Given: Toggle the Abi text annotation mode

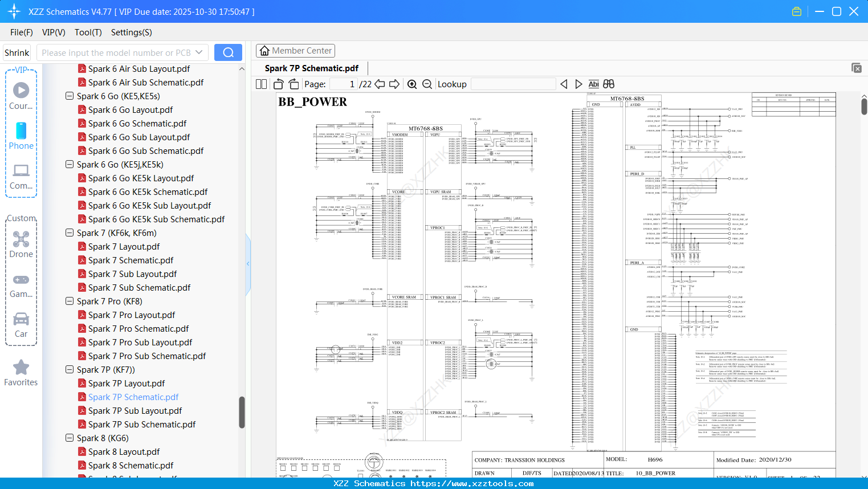Looking at the screenshot, I should (x=594, y=84).
